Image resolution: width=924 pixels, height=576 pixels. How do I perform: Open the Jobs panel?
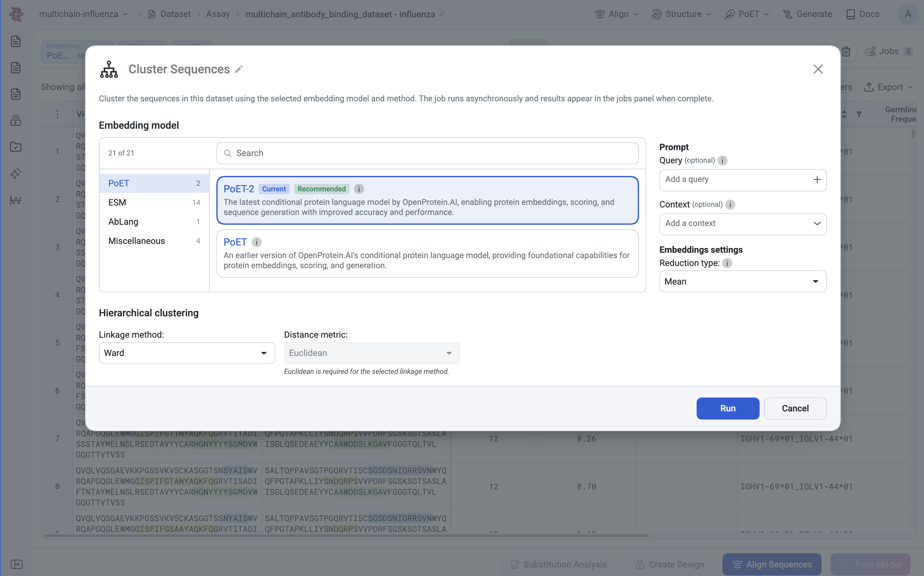pyautogui.click(x=889, y=51)
